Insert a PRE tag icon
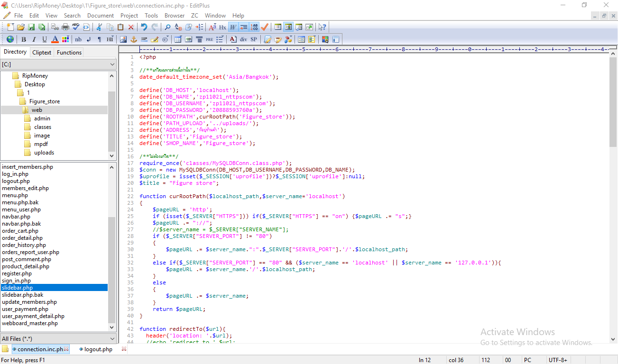This screenshot has width=618, height=364. (209, 39)
